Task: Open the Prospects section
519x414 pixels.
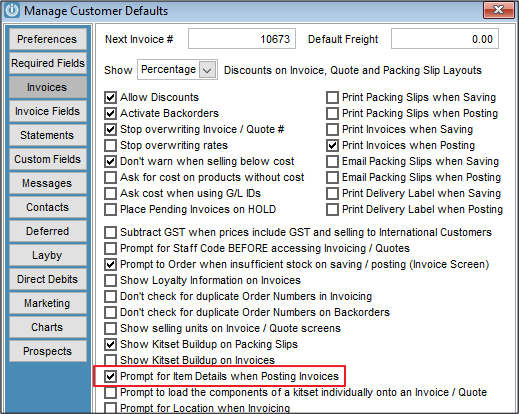Action: [48, 351]
